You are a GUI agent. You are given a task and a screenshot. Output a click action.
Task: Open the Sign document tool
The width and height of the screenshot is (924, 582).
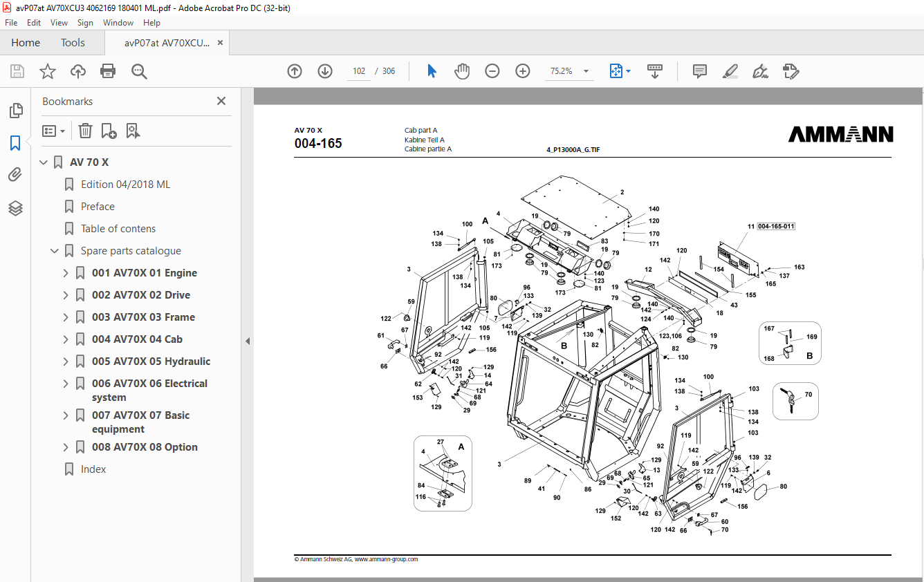tap(760, 71)
